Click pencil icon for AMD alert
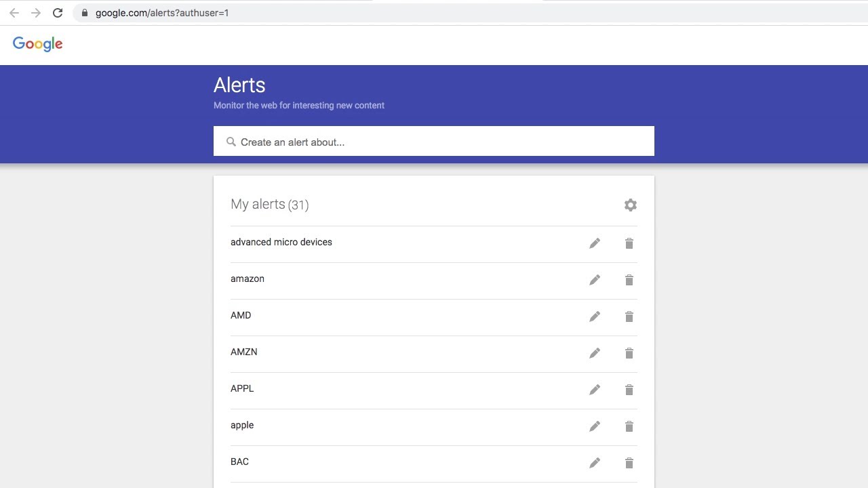Image resolution: width=868 pixels, height=488 pixels. [595, 317]
